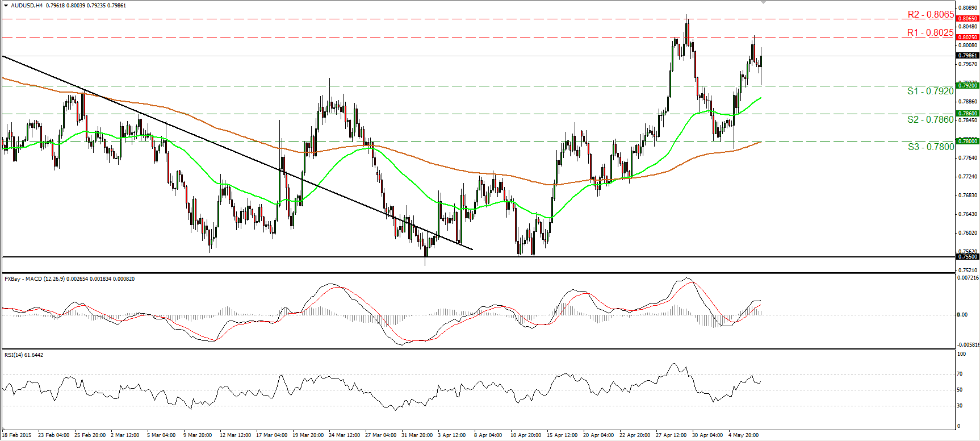Click the 31 Mar 20:00 time label
The image size is (980, 441).
tap(417, 435)
